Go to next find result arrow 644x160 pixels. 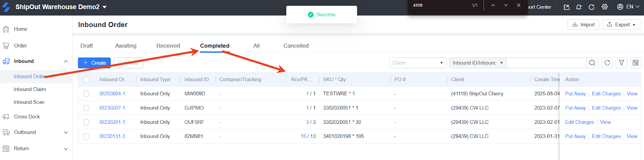pyautogui.click(x=506, y=5)
